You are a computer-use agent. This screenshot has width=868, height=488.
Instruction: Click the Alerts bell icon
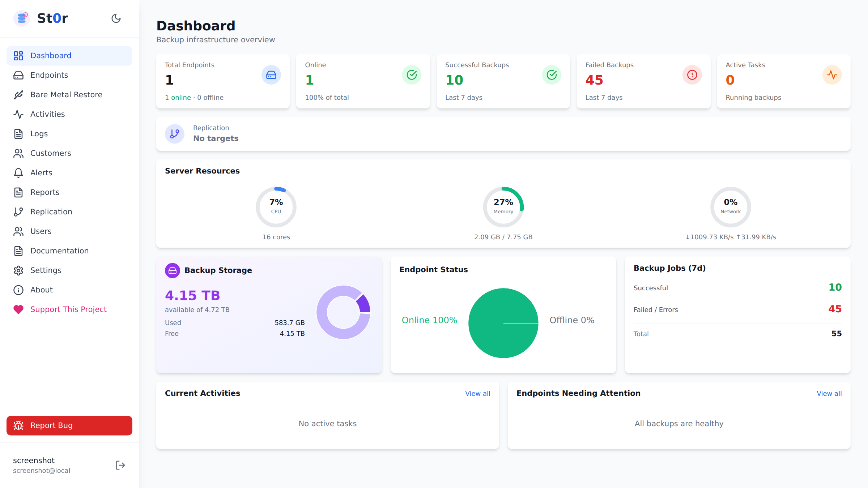click(x=18, y=172)
